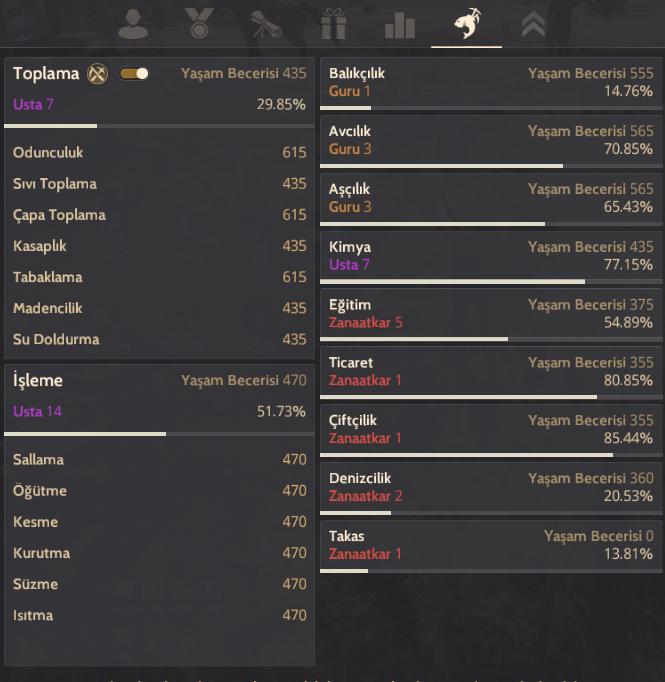Select the fish life skills tab

(466, 23)
